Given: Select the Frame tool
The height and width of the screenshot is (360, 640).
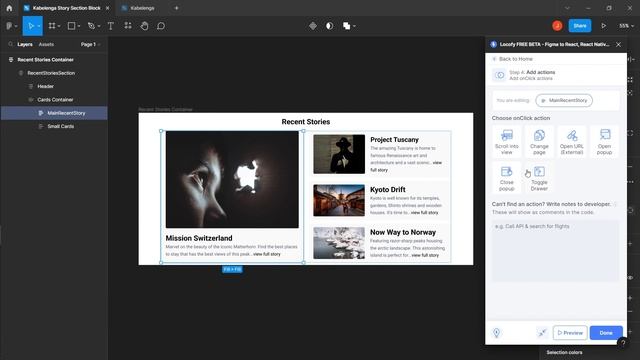Looking at the screenshot, I should 52,26.
